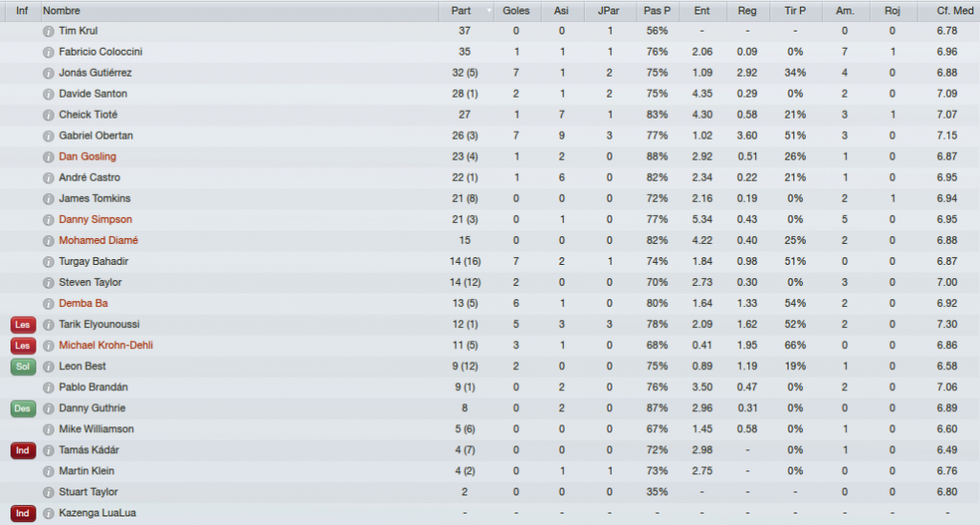
Task: Sort table by the Goles column header
Action: [x=516, y=11]
